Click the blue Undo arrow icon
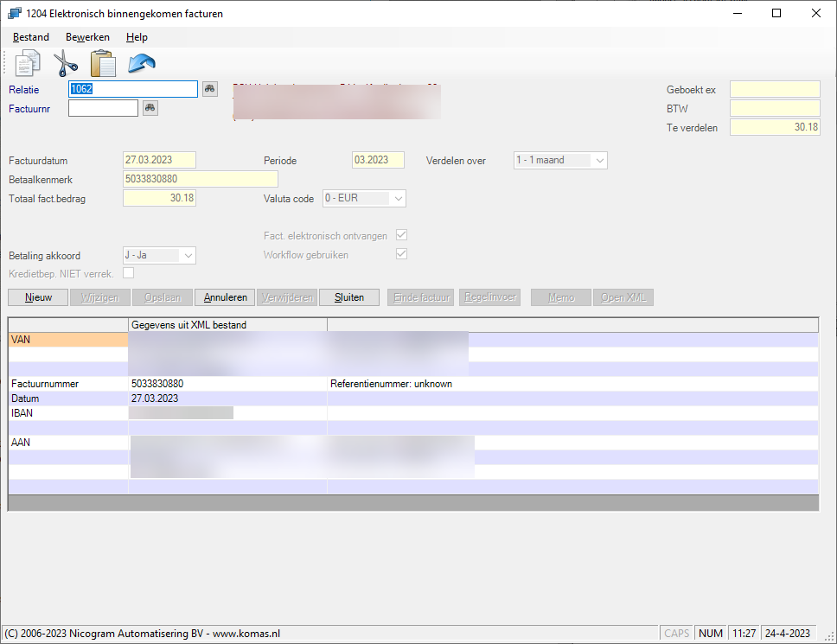Viewport: 837px width, 644px height. (142, 63)
